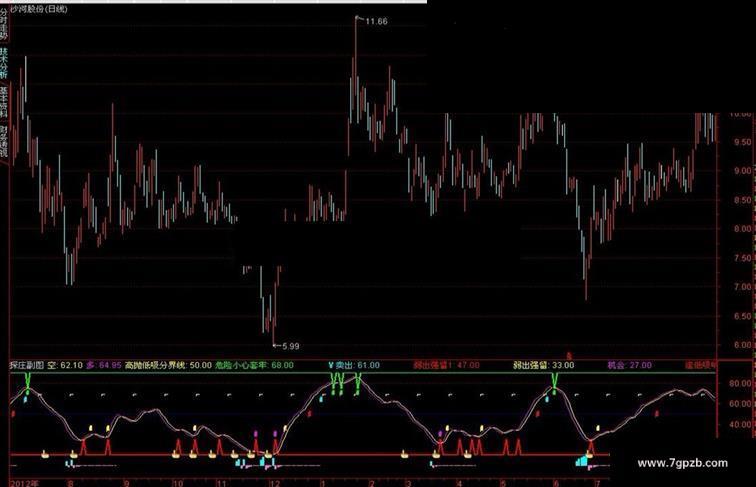Click the month 12 marker on time axis
The width and height of the screenshot is (756, 487).
[x=274, y=483]
